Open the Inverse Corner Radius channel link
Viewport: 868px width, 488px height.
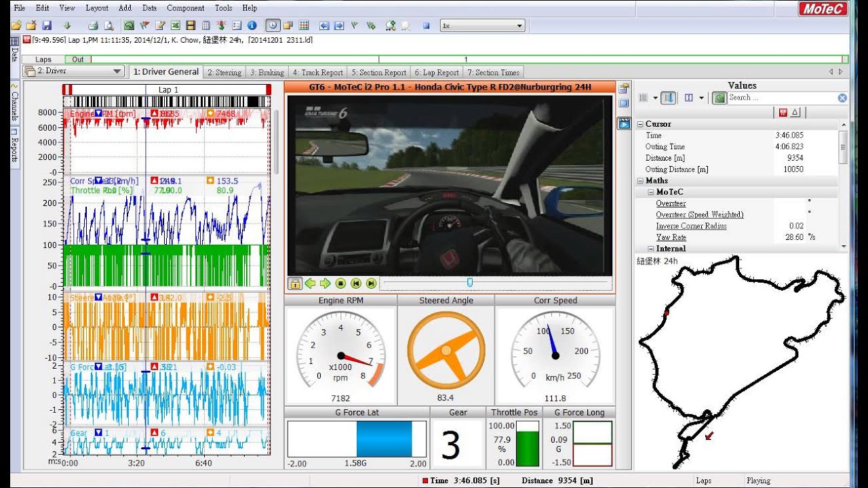pos(691,226)
